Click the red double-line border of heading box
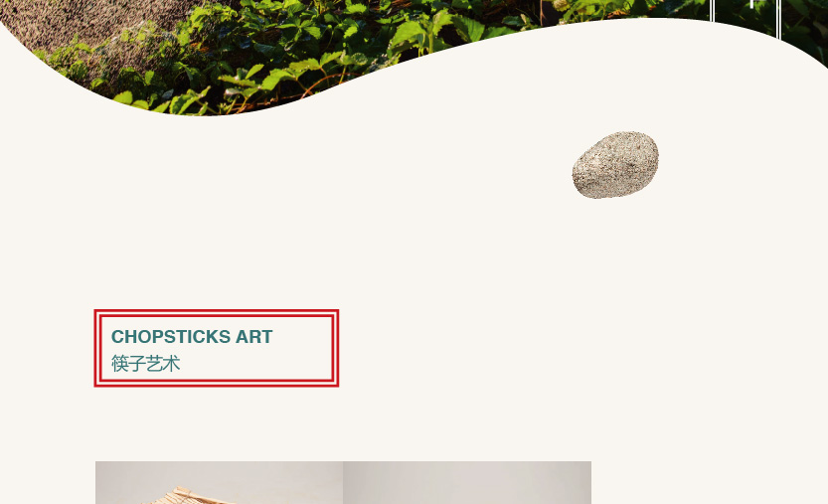The height and width of the screenshot is (504, 828). pos(217,313)
